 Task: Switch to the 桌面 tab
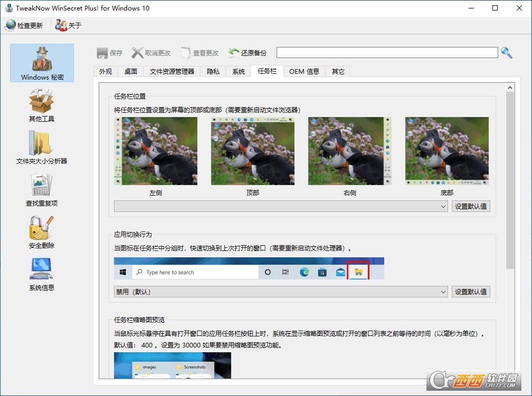pos(131,71)
